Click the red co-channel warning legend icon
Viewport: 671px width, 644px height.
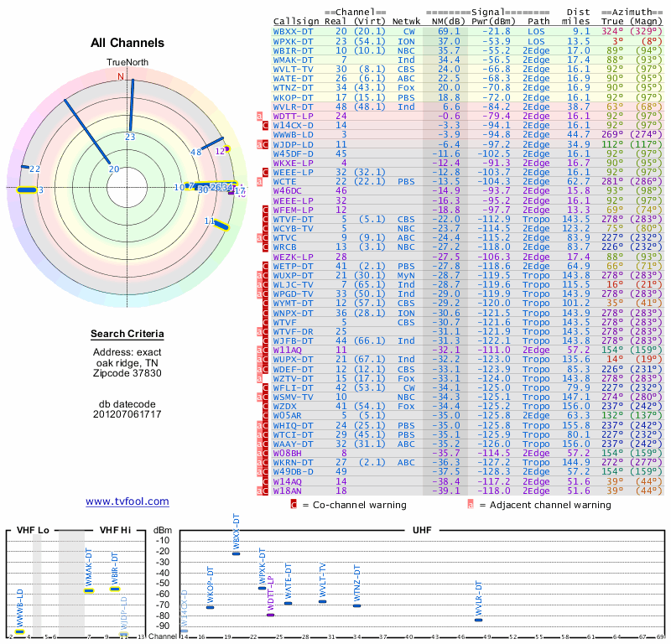click(x=294, y=505)
